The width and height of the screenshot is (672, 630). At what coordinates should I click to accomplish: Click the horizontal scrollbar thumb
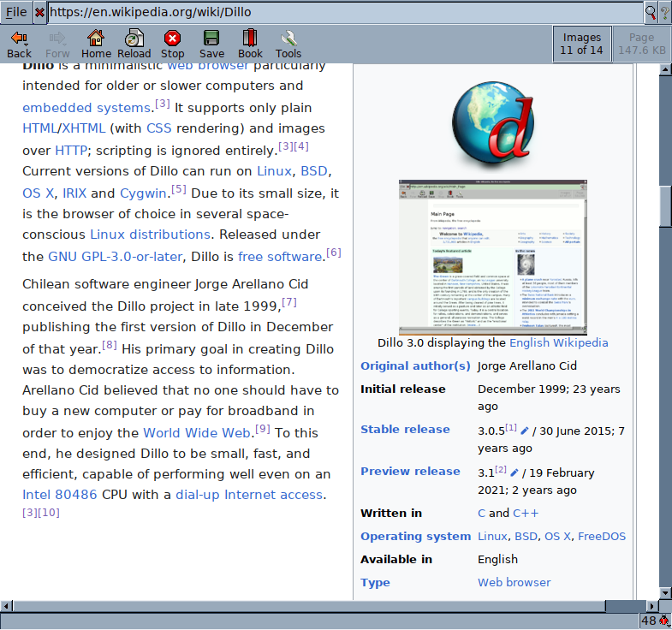tap(309, 606)
